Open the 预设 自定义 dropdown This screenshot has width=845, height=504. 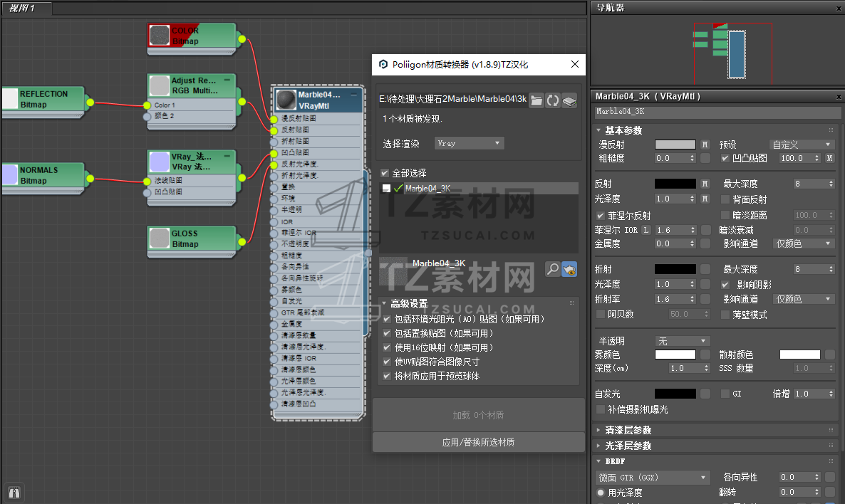pyautogui.click(x=802, y=145)
